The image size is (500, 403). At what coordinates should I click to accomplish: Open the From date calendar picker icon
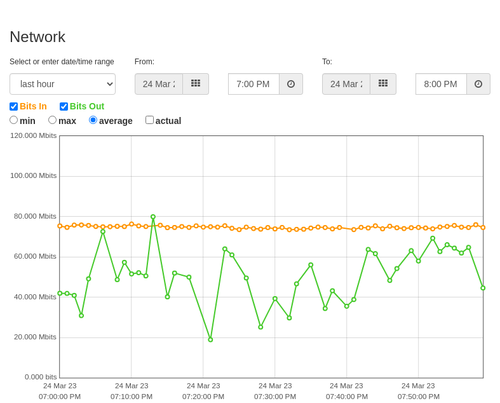point(196,84)
